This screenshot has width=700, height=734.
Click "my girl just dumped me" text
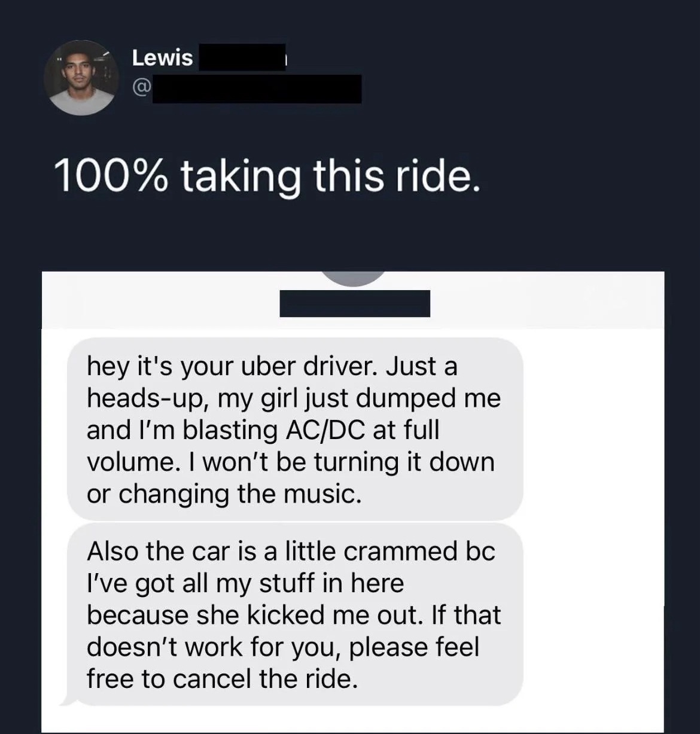(x=359, y=398)
